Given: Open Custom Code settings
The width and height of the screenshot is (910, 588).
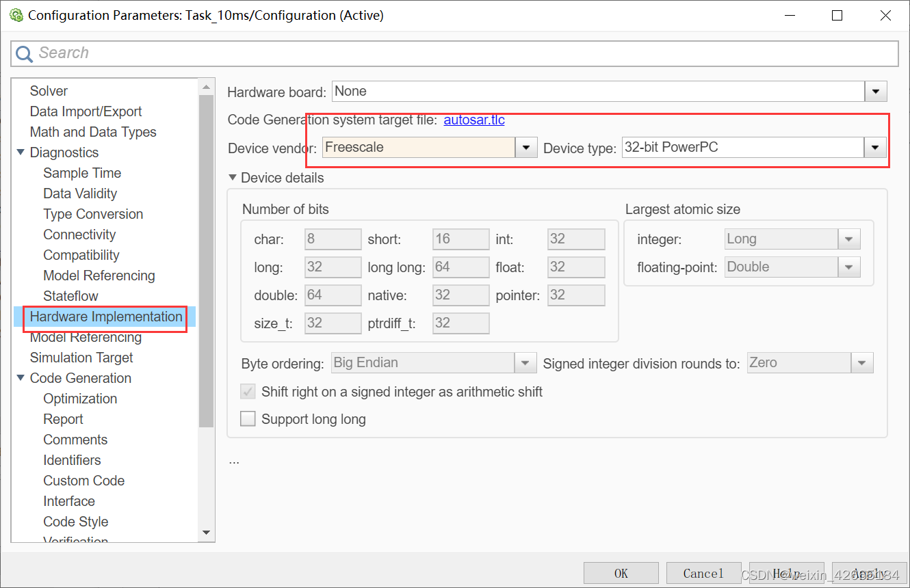Looking at the screenshot, I should [84, 481].
